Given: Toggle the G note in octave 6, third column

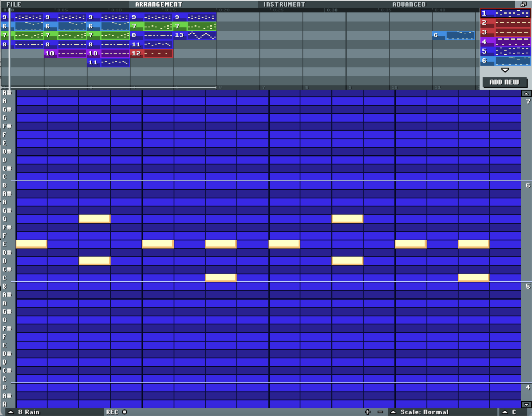Looking at the screenshot, I should [95, 219].
